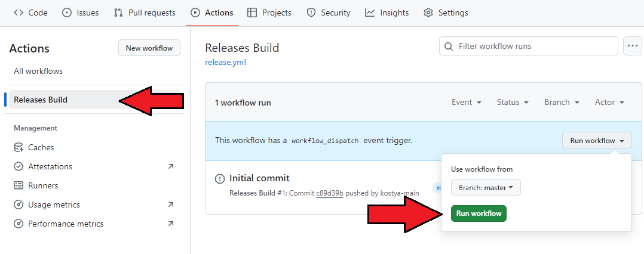Image resolution: width=644 pixels, height=254 pixels.
Task: Click the external link arrow beside Usage metrics
Action: pyautogui.click(x=171, y=205)
